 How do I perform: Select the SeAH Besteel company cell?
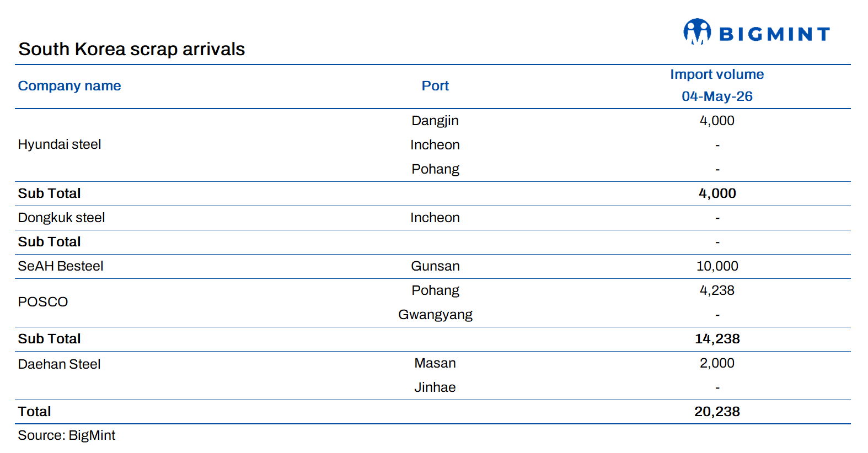61,266
